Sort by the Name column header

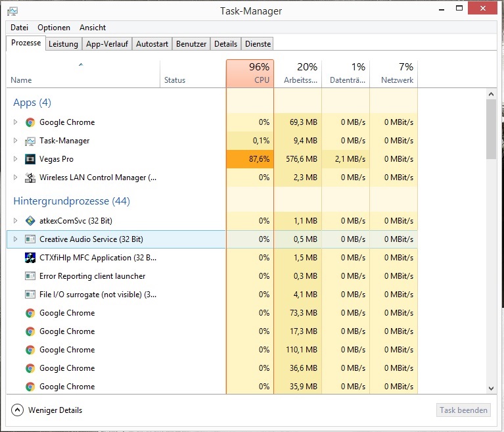pos(83,74)
